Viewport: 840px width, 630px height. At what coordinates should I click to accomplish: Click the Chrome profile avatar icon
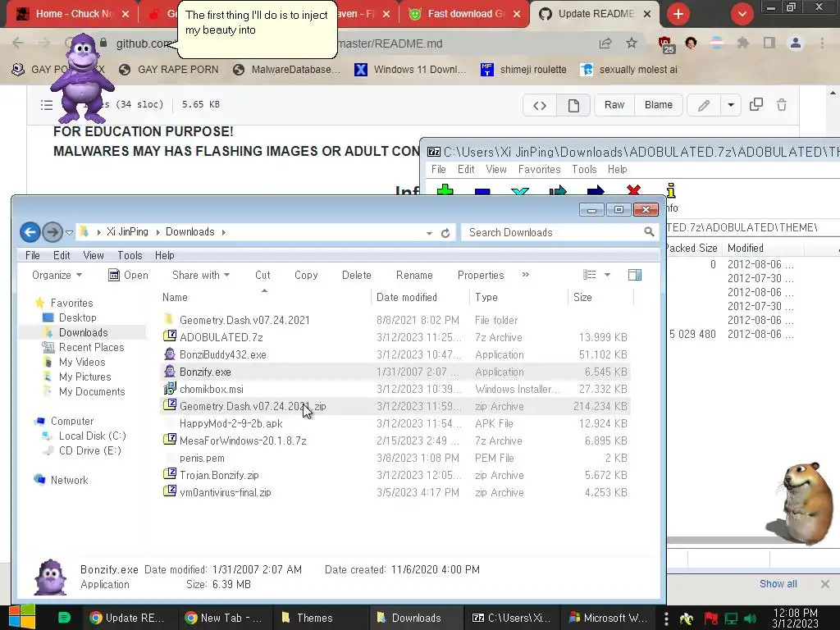(796, 43)
